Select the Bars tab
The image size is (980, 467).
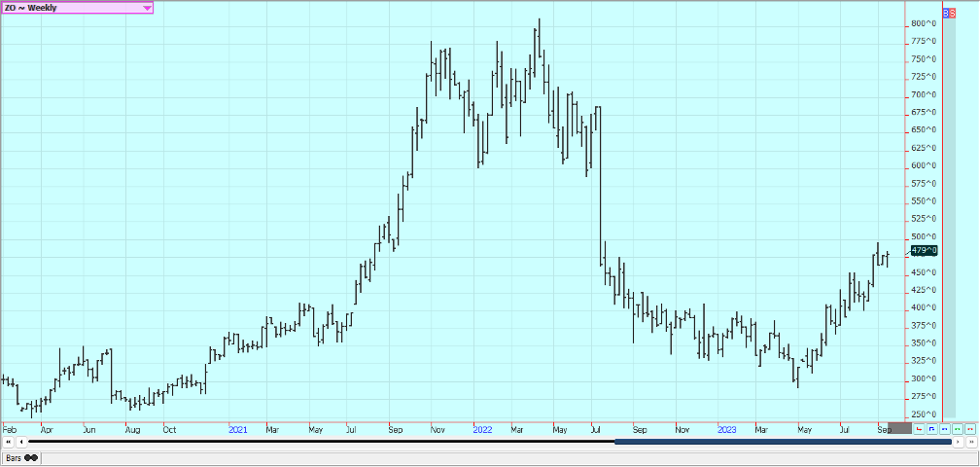click(x=21, y=457)
